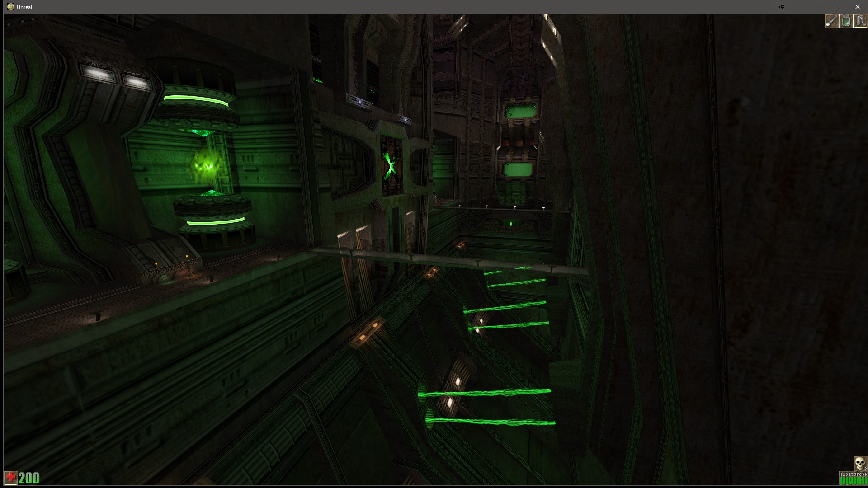The image size is (868, 488).
Task: Click the weapon slot number strip
Action: tap(853, 474)
